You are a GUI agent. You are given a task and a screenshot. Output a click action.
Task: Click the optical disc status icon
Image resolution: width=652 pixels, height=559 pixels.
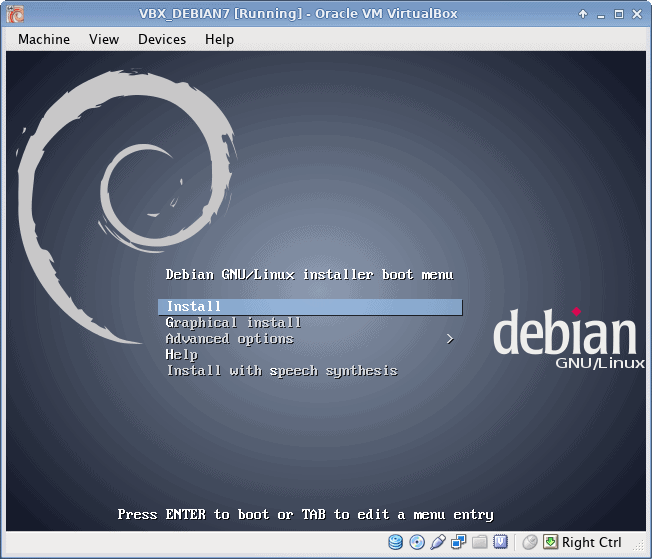click(417, 542)
